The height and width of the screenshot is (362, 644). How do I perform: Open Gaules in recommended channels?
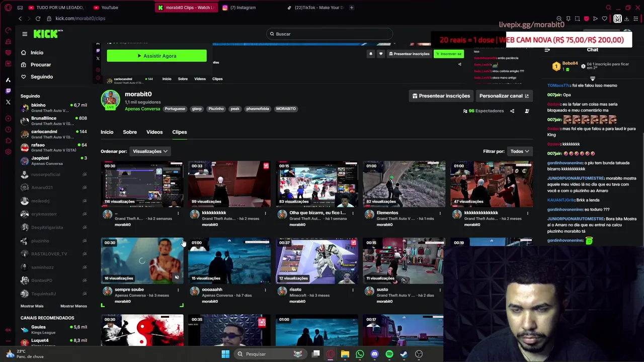53,329
